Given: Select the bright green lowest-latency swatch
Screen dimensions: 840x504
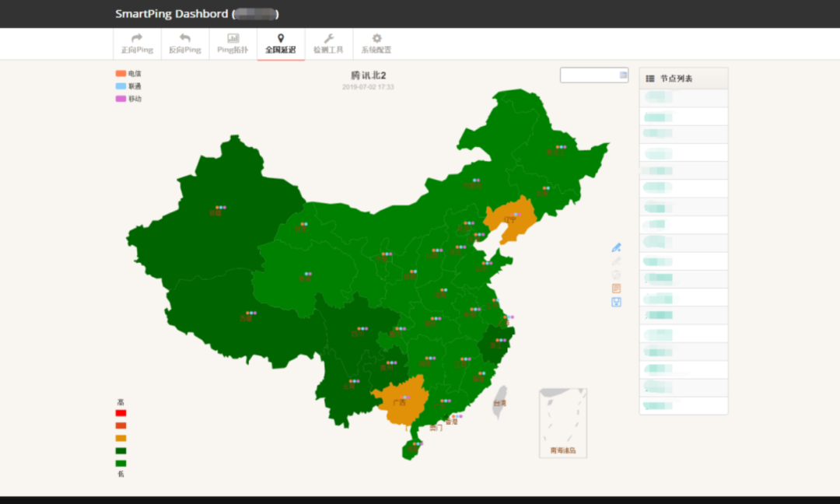Looking at the screenshot, I should (121, 464).
